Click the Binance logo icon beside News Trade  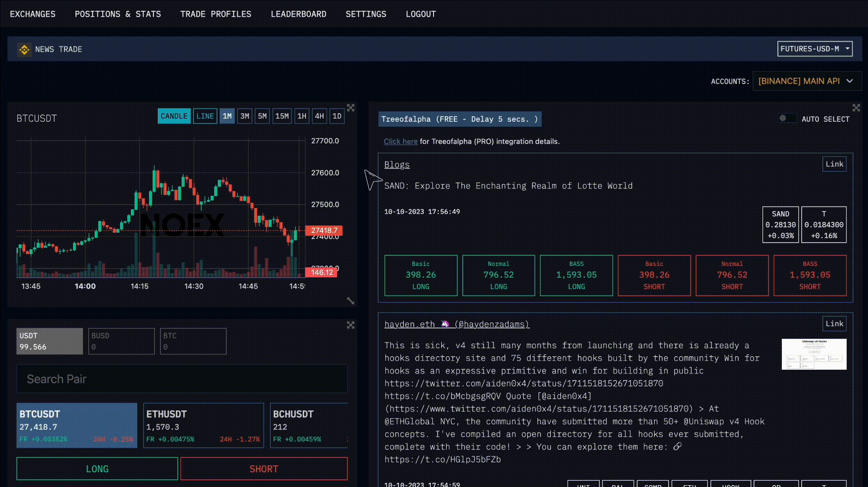[24, 49]
